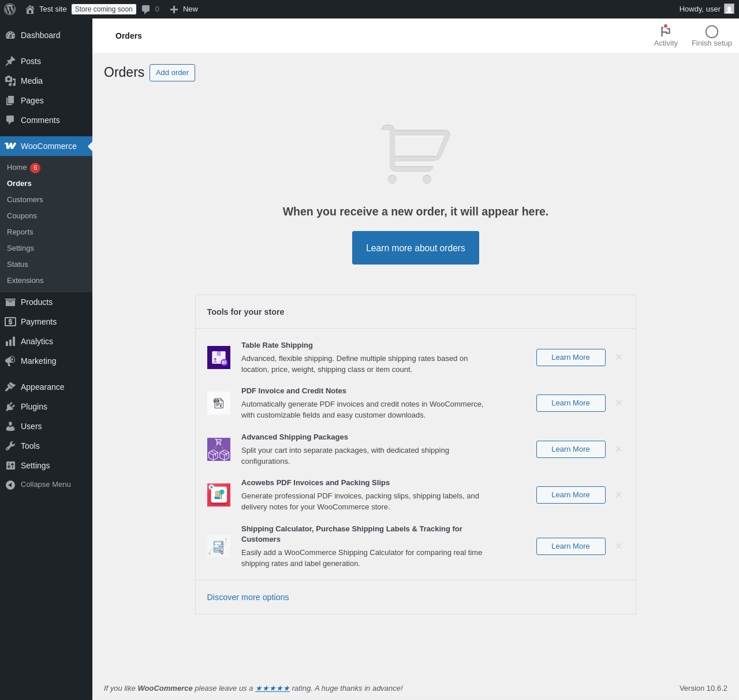
Task: Open the Analytics menu item
Action: (x=36, y=341)
